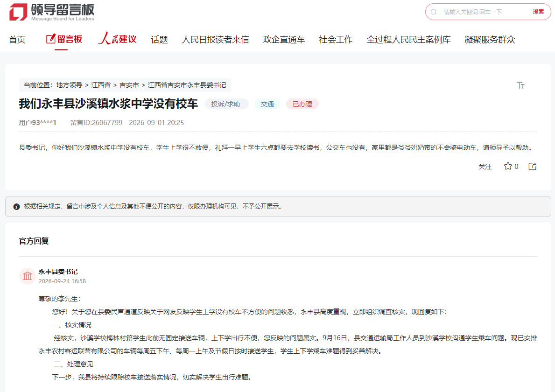555x392 pixels.
Task: Open 人民日报读者来信 menu item
Action: pos(215,40)
